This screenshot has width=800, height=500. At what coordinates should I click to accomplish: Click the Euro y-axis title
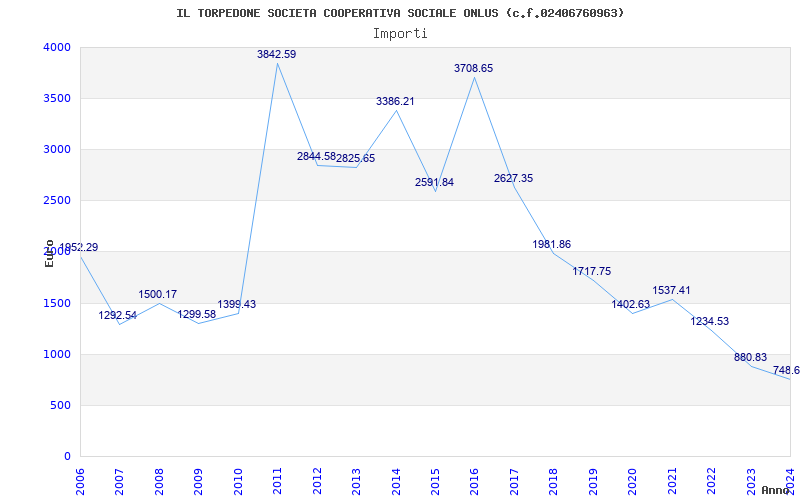pyautogui.click(x=49, y=253)
